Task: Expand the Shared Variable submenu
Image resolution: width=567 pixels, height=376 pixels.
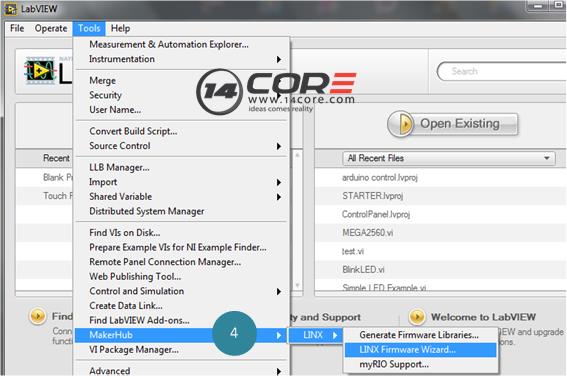Action: coord(181,197)
